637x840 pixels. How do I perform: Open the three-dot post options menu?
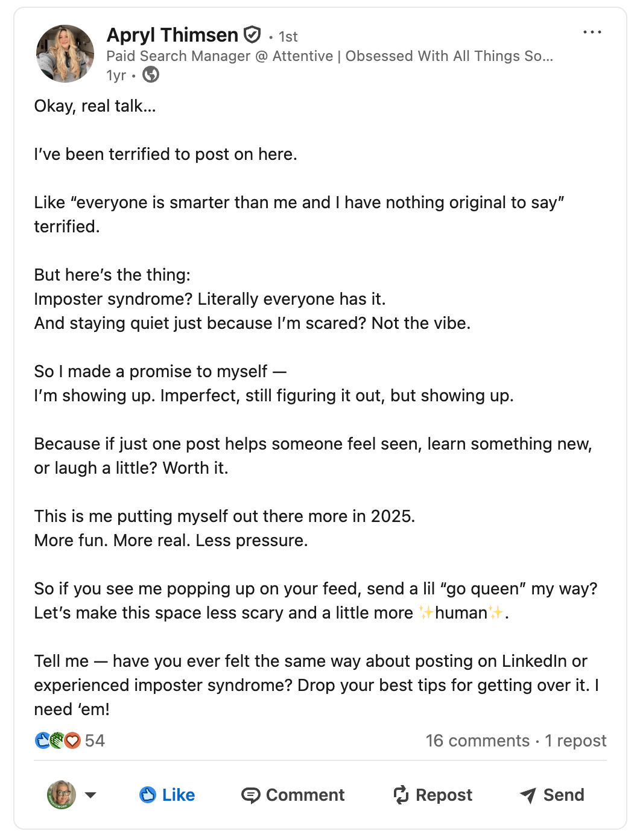[592, 33]
